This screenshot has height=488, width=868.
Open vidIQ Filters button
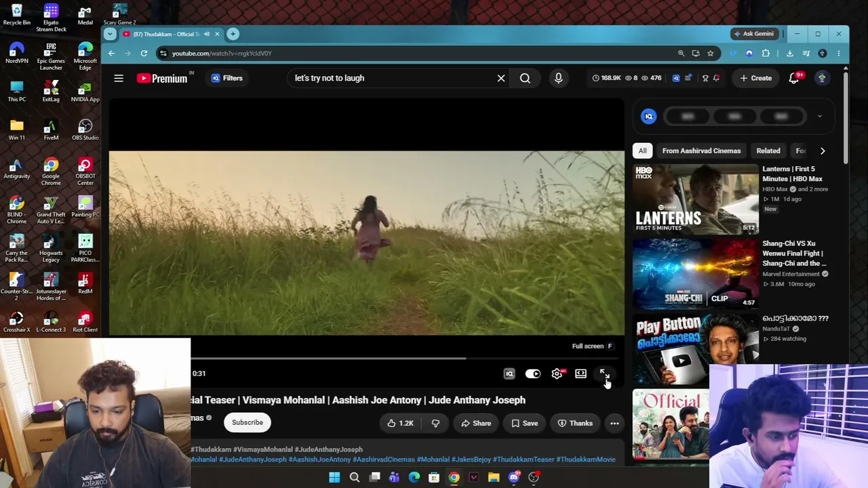(226, 78)
